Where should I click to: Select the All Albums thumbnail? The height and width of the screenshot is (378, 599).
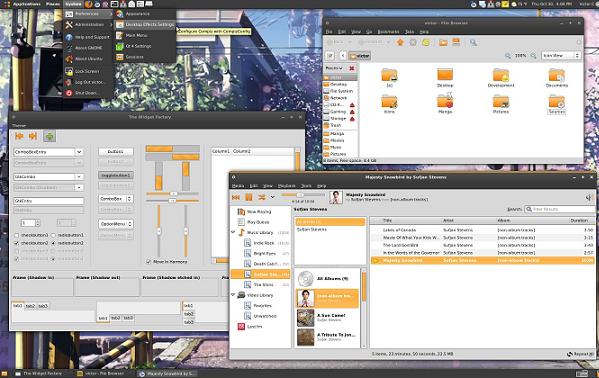click(x=306, y=279)
